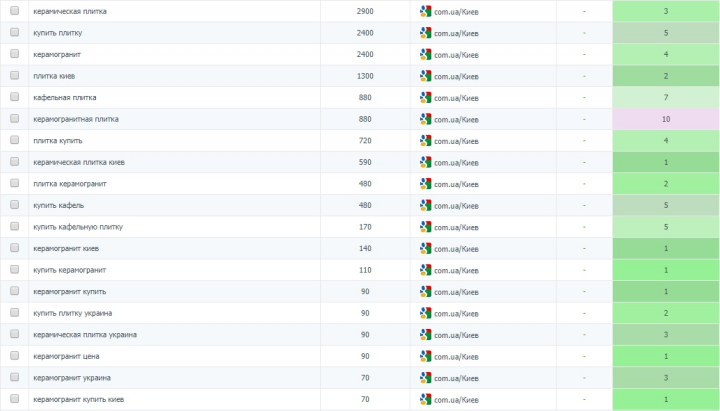Click position 10 cell for керамогранитная плитка
The height and width of the screenshot is (411, 720).
pos(666,119)
